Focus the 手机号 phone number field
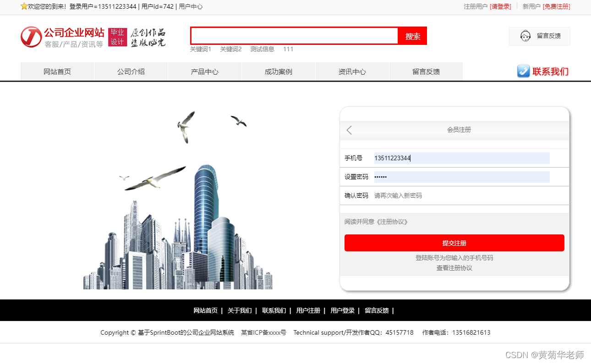This screenshot has height=364, width=591. (x=462, y=158)
